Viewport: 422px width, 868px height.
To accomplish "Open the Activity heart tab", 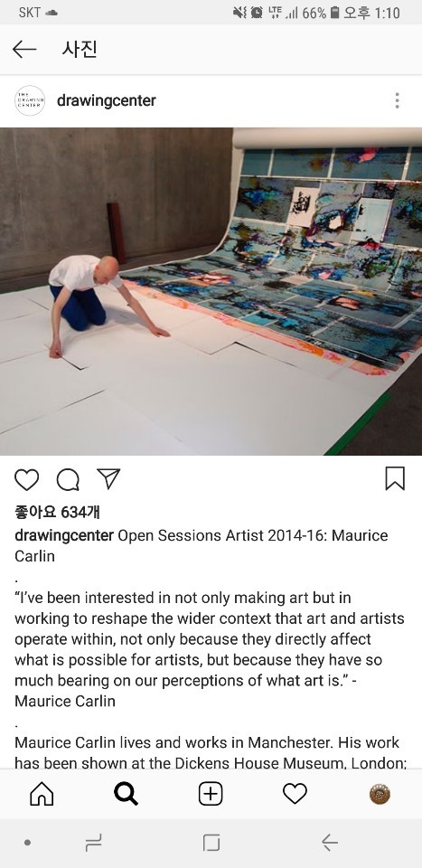I will 295,795.
